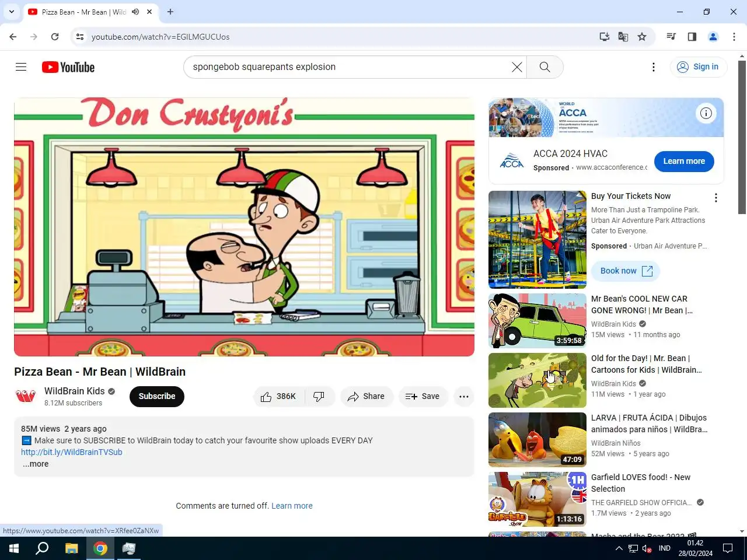The image size is (747, 560).
Task: View site information icon in address bar
Action: 80,37
